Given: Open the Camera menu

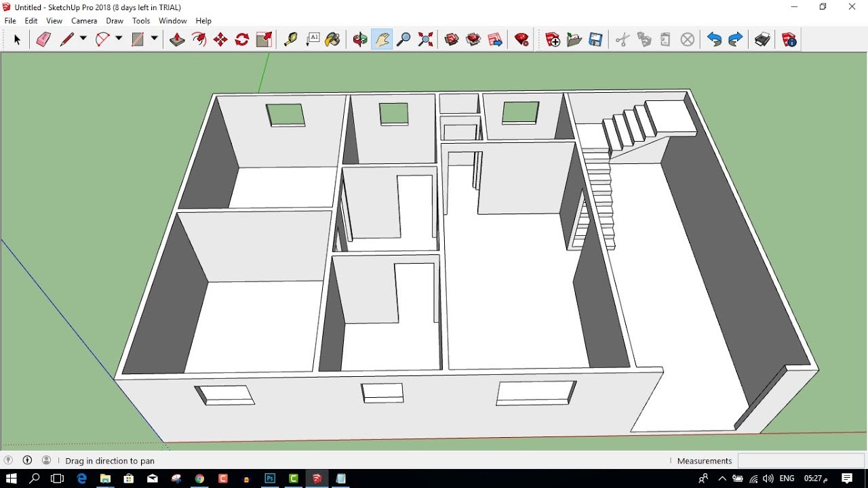Looking at the screenshot, I should click(x=84, y=21).
